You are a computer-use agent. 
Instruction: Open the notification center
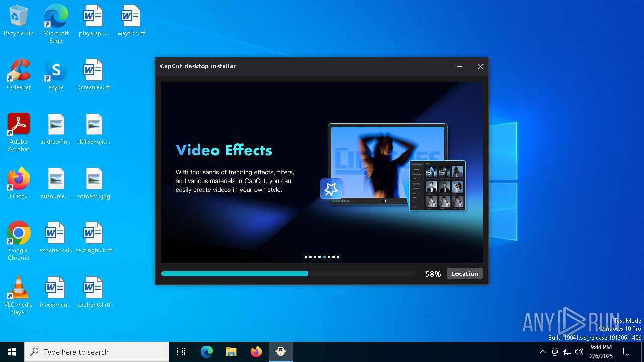[627, 352]
